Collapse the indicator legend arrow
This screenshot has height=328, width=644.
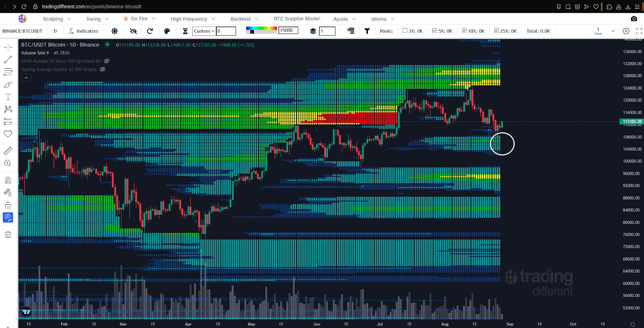[26, 78]
